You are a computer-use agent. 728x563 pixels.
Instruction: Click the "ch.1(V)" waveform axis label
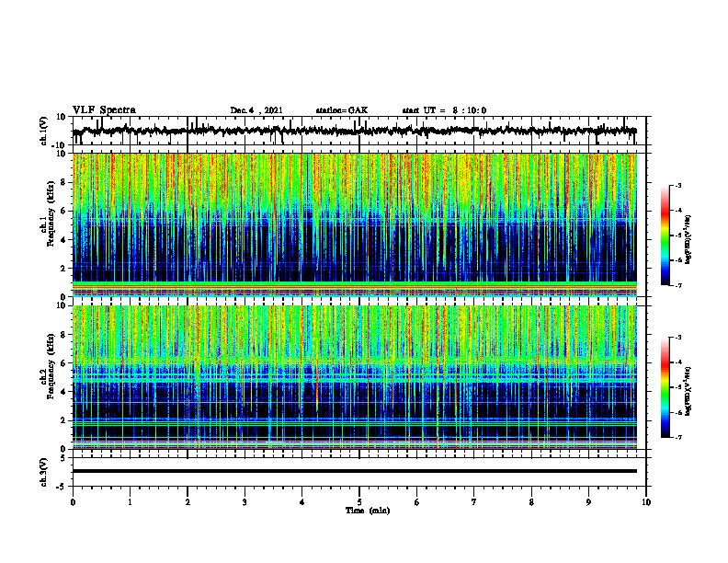44,131
